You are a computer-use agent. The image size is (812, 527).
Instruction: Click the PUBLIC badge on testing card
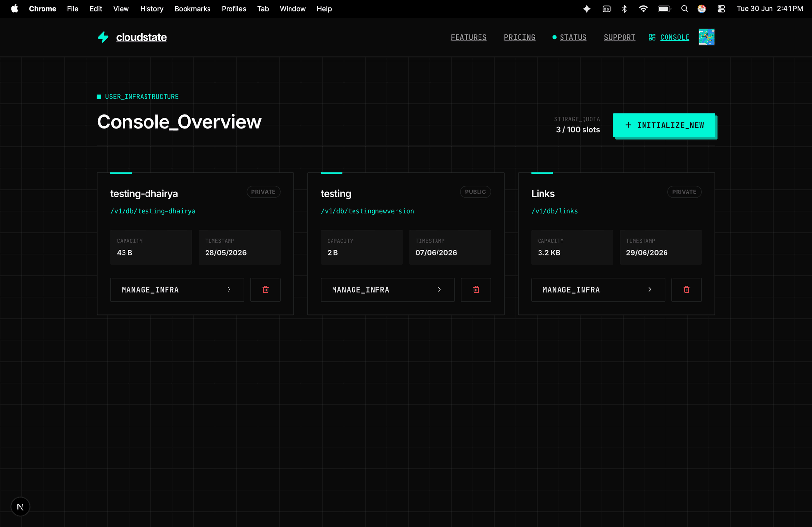point(476,192)
